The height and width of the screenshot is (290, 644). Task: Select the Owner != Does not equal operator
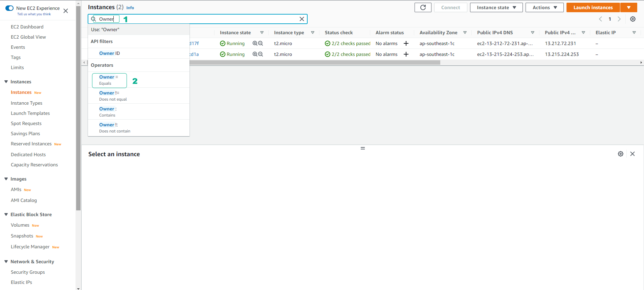tap(139, 96)
